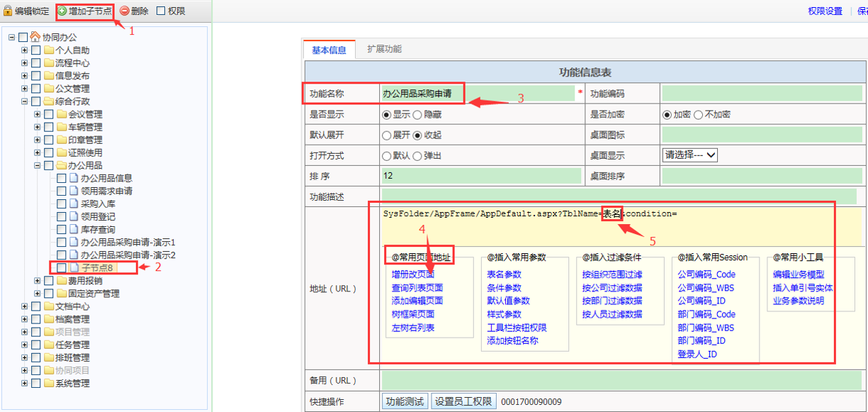The width and height of the screenshot is (868, 412).
Task: Click the 公司编码_Code link
Action: point(706,274)
